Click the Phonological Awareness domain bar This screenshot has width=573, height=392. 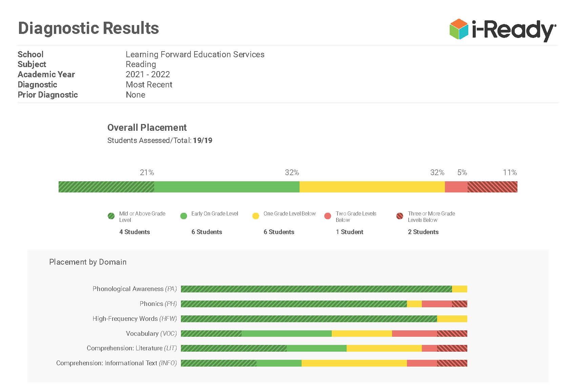point(324,289)
